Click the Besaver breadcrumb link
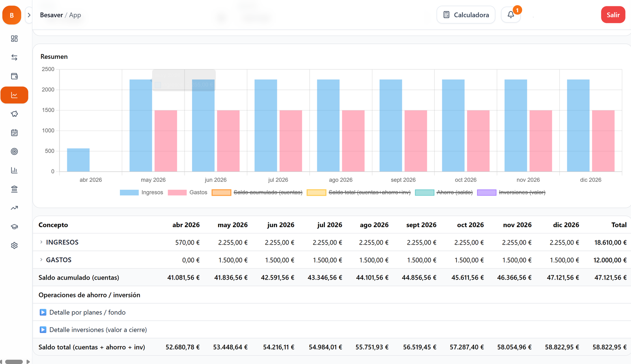631x364 pixels. [51, 15]
